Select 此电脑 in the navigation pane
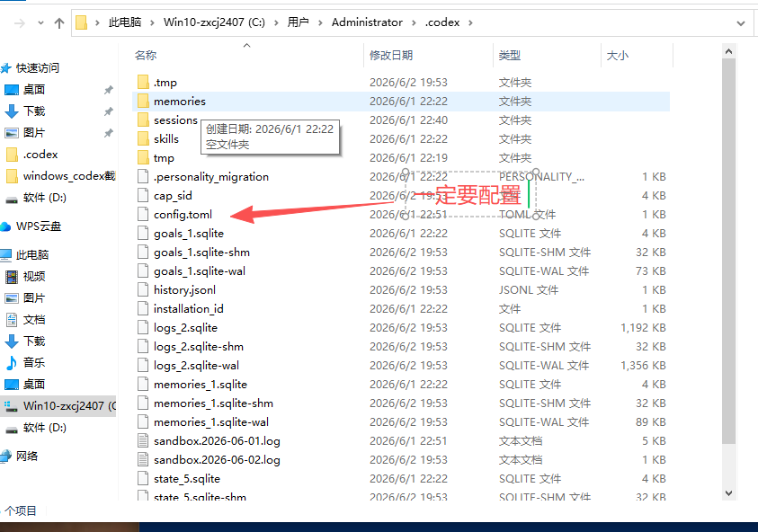Image resolution: width=758 pixels, height=532 pixels. [31, 255]
